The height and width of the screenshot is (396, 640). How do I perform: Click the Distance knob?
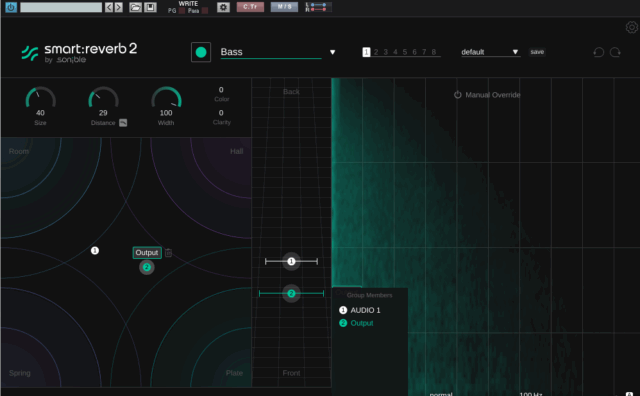click(103, 98)
